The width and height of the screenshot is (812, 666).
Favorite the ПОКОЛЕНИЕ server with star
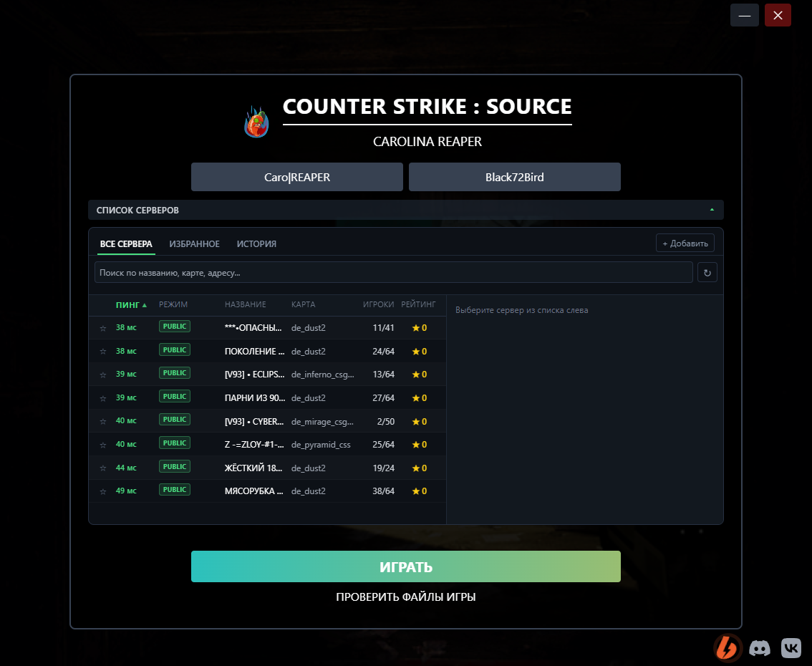pos(103,352)
